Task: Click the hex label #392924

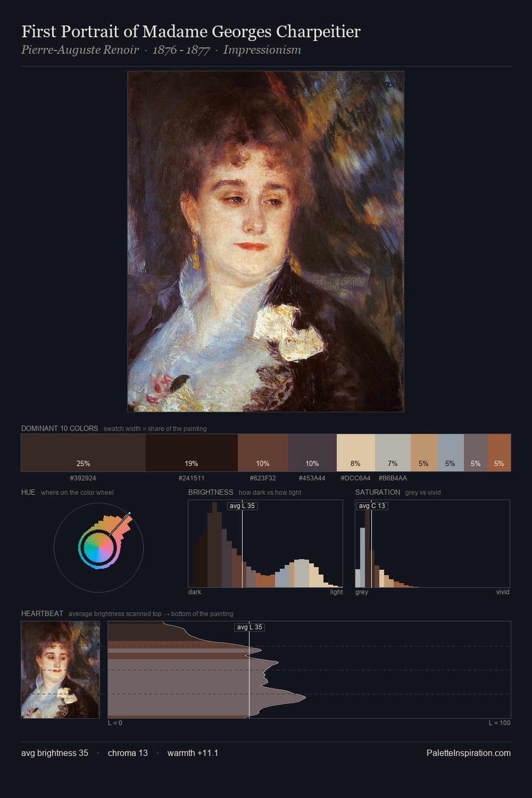Action: pyautogui.click(x=83, y=478)
